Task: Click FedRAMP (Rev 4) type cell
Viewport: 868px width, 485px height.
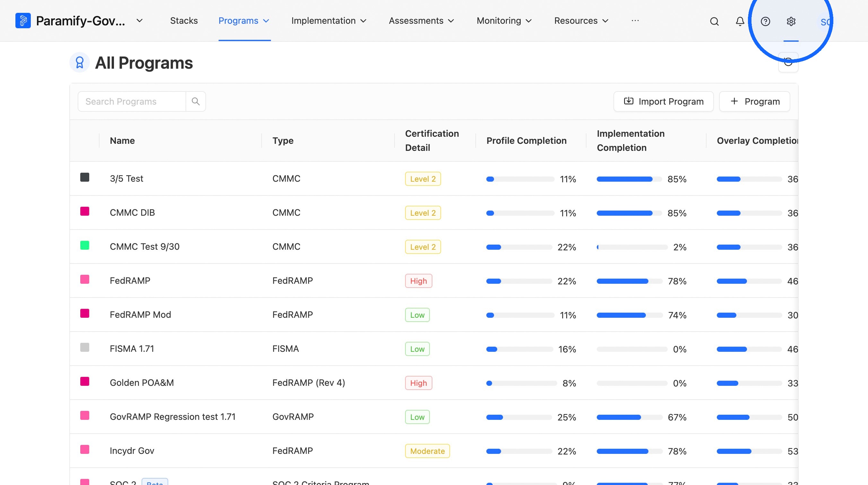Action: coord(309,383)
